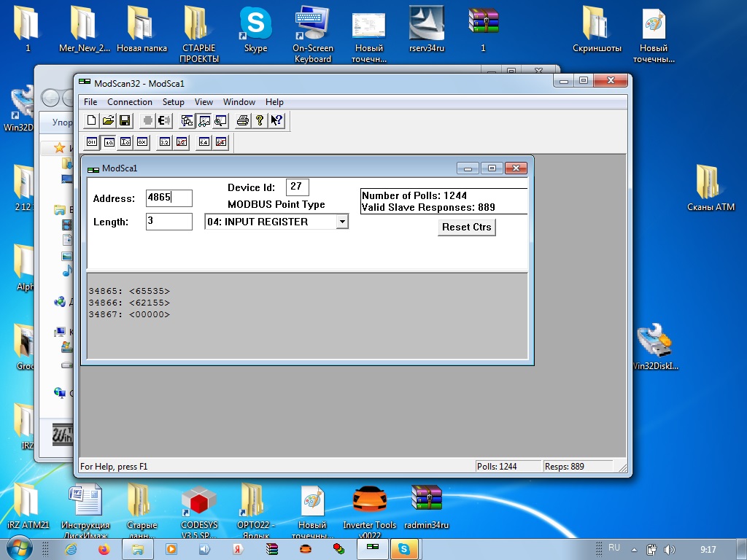Click the Disconnect plug icon
The height and width of the screenshot is (560, 747).
pyautogui.click(x=164, y=120)
